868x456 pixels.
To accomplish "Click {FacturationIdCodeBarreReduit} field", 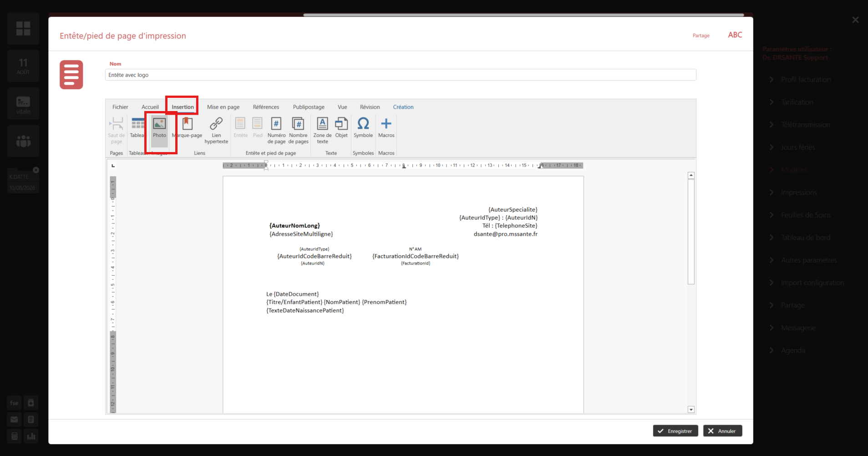I will pyautogui.click(x=416, y=256).
